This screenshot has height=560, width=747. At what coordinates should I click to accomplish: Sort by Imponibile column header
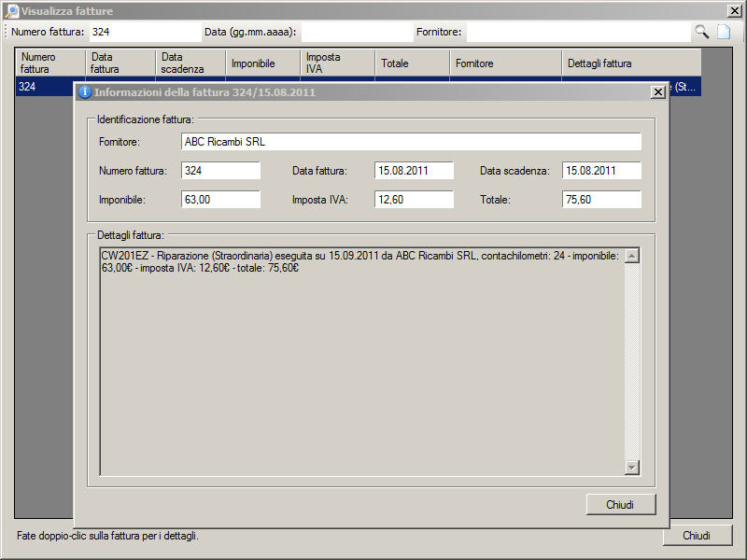click(x=263, y=63)
